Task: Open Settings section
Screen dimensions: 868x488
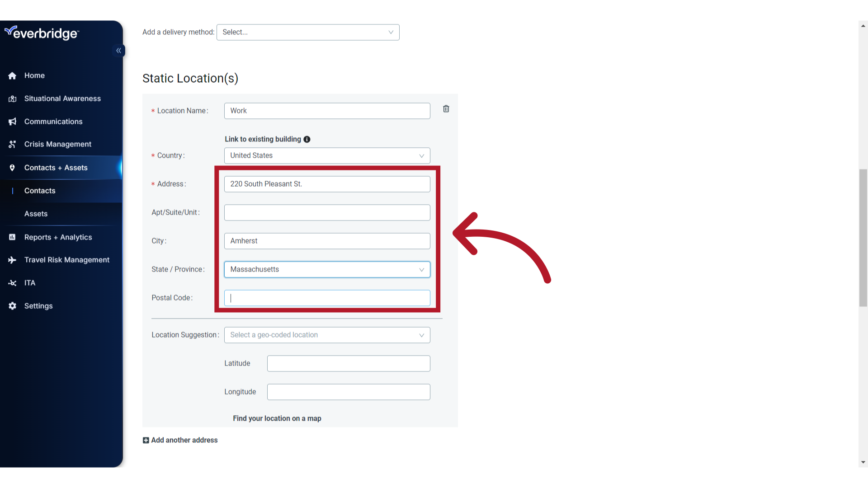Action: point(38,305)
